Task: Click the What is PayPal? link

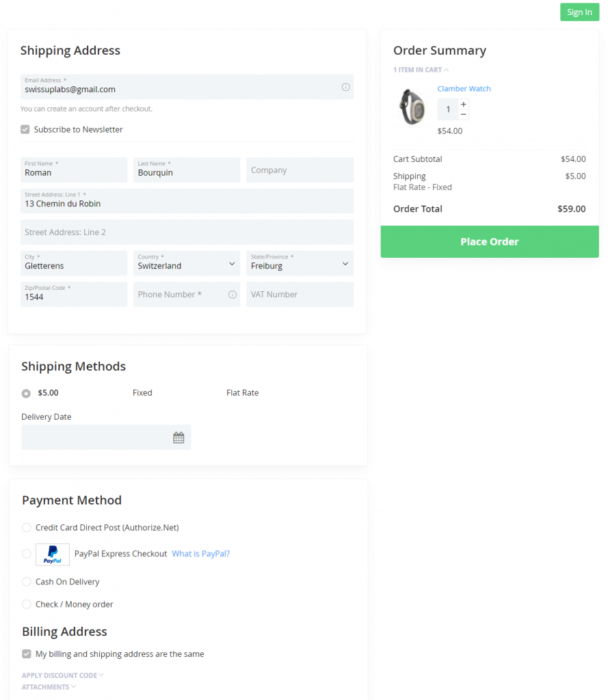Action: coord(200,554)
